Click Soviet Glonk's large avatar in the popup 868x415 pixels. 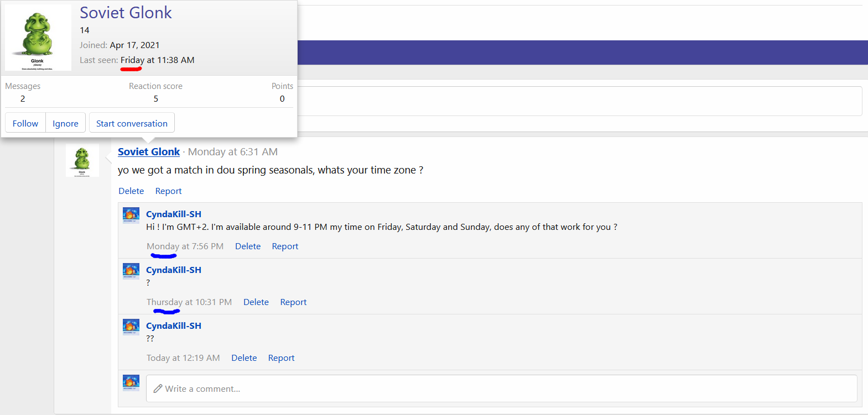38,38
